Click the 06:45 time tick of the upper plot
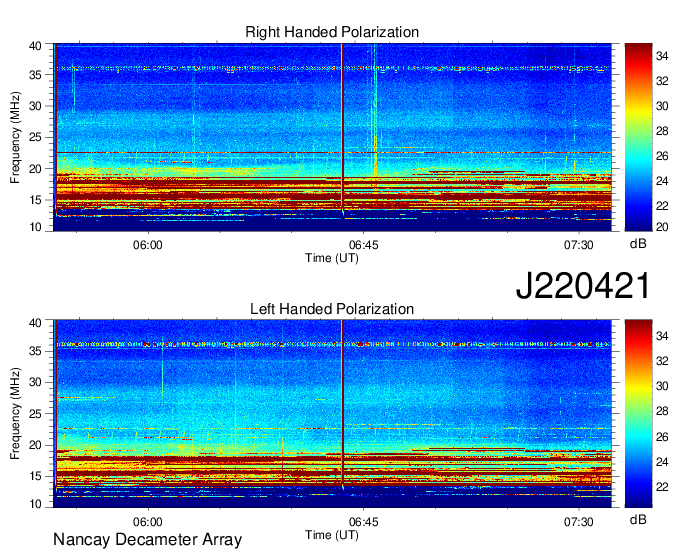 363,245
